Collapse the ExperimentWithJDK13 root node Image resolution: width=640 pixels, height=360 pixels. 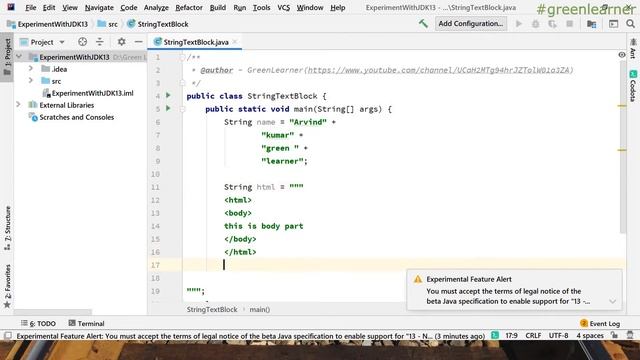pyautogui.click(x=19, y=57)
